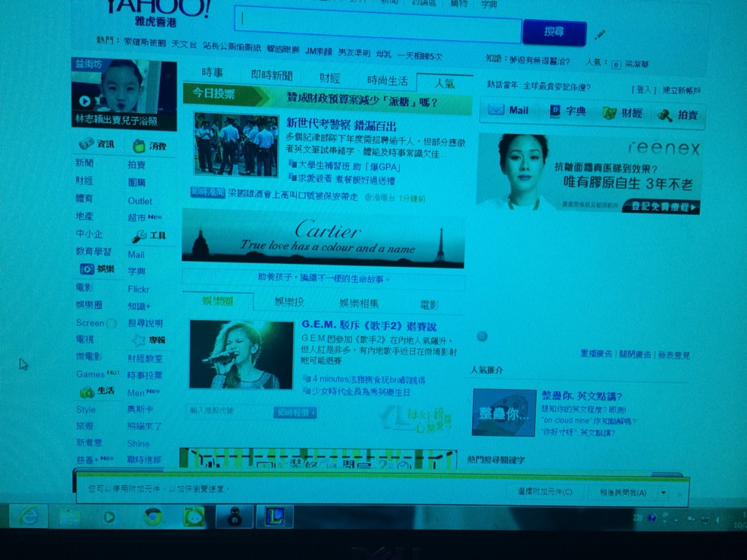
Task: Open the Cartier banner advertisement
Action: point(323,238)
